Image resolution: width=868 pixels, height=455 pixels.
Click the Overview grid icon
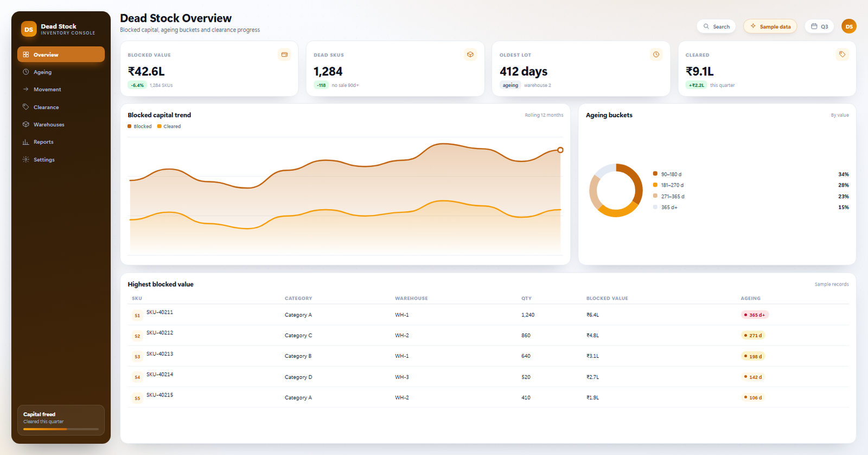pos(25,54)
